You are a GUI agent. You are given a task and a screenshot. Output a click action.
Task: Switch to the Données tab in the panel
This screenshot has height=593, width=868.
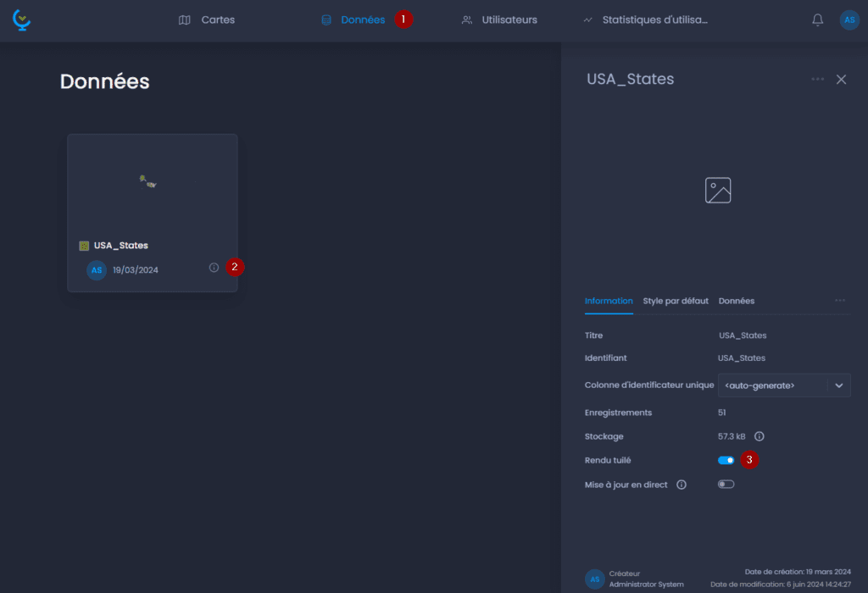737,301
